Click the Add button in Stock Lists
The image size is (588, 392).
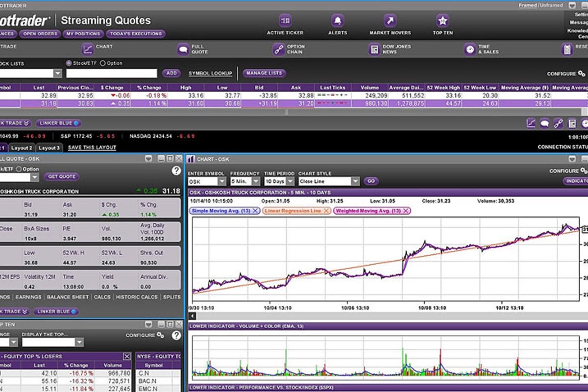(171, 73)
